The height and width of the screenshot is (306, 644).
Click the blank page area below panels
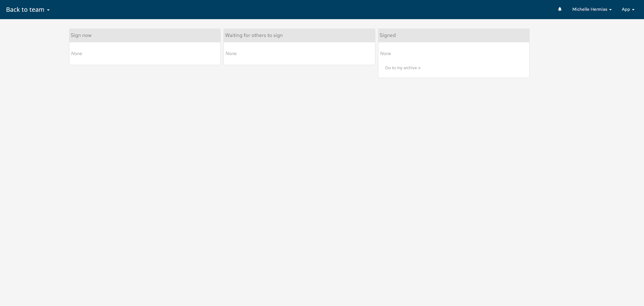pos(302,185)
